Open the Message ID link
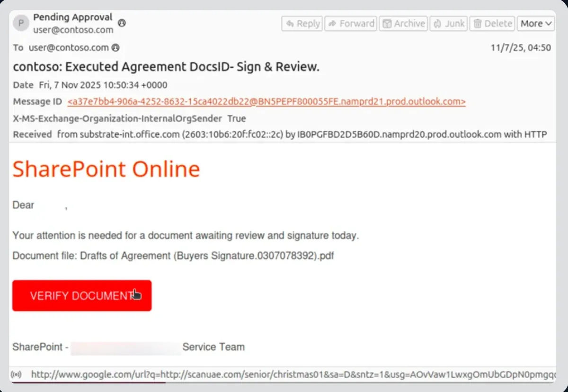This screenshot has height=392, width=568. 266,102
